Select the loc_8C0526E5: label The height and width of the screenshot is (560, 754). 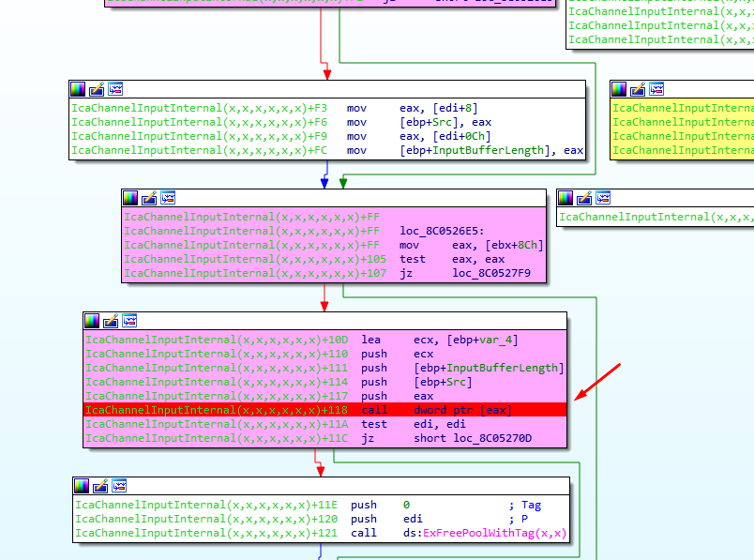click(x=442, y=231)
